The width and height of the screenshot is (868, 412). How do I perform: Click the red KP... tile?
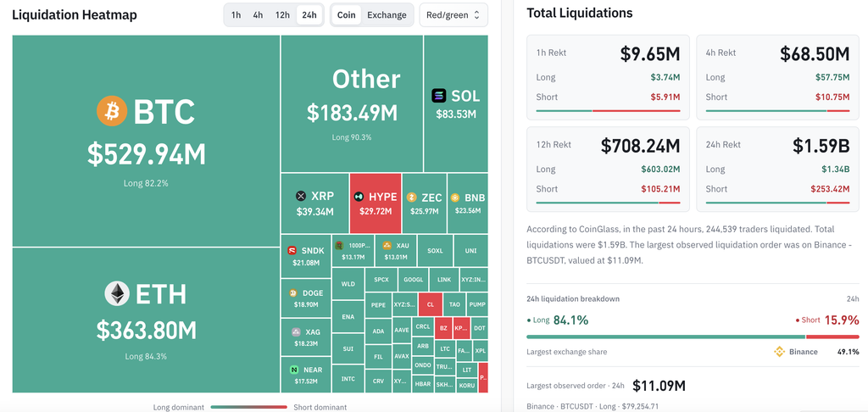(462, 328)
